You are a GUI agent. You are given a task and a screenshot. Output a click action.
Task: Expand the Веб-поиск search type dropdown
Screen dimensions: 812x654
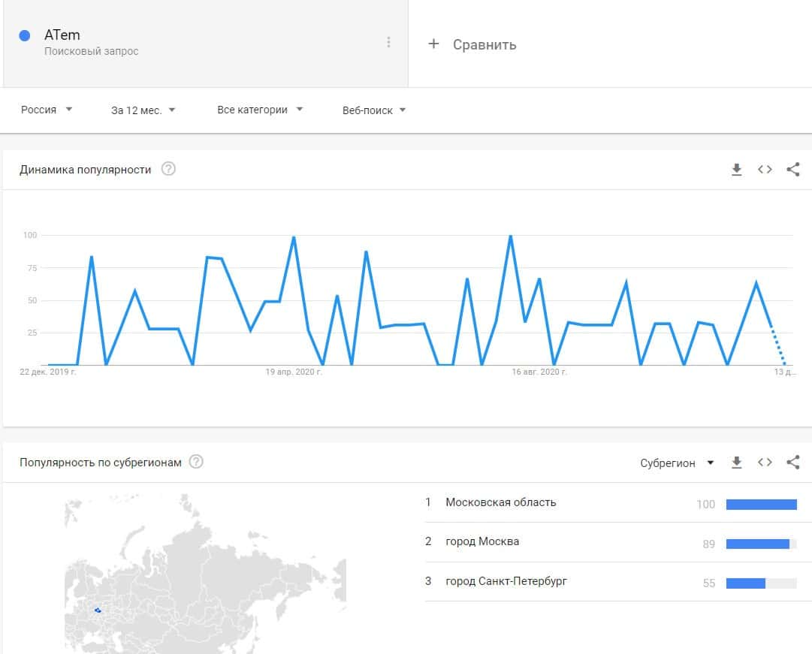374,110
